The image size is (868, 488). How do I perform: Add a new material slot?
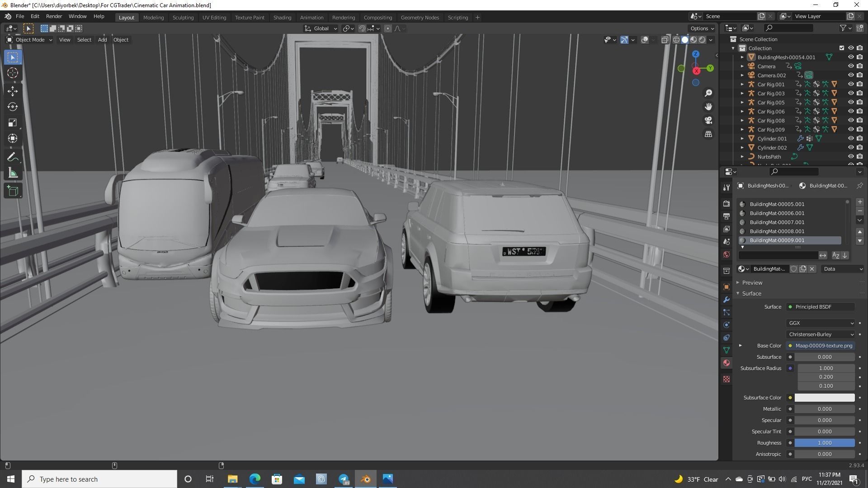click(x=860, y=202)
